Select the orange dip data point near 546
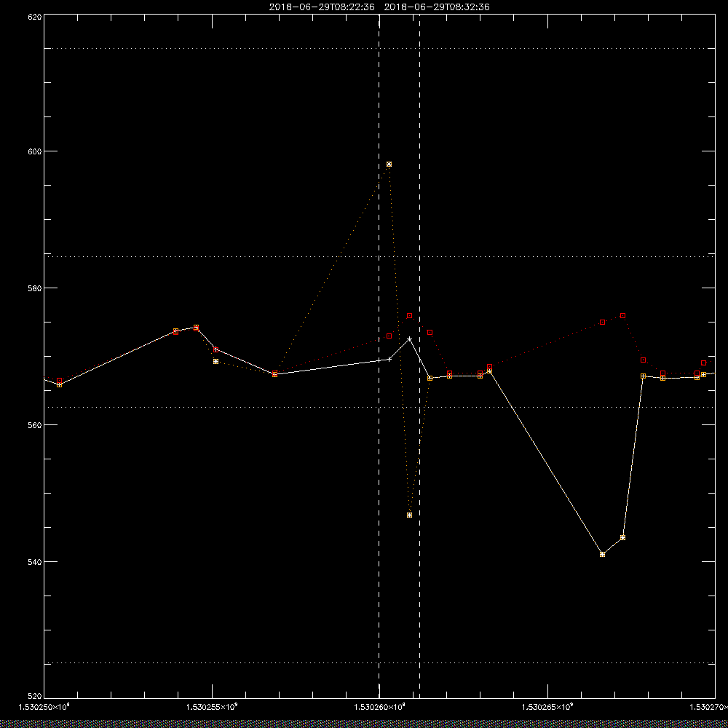728x728 pixels. click(409, 515)
